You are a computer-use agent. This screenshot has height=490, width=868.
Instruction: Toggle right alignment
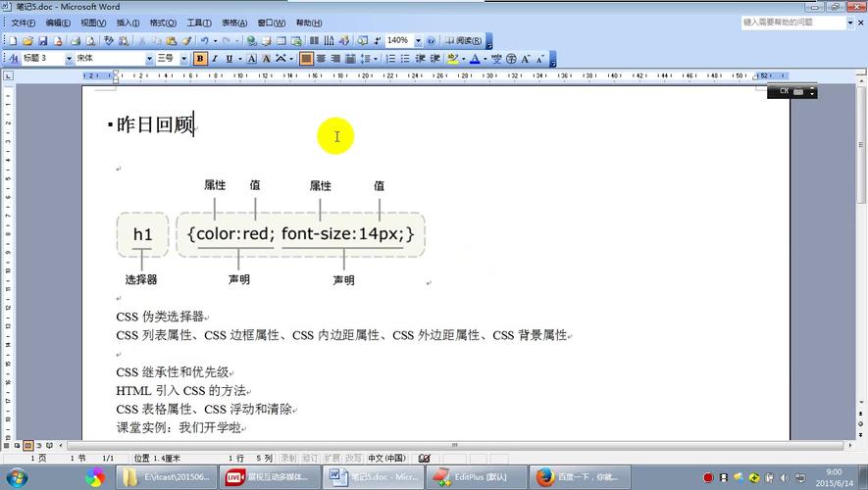coord(335,58)
